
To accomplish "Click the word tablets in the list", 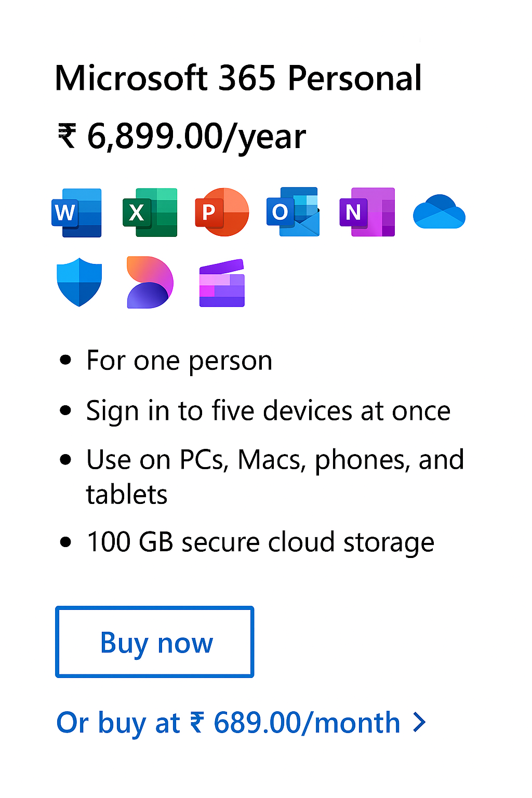I will tap(127, 495).
